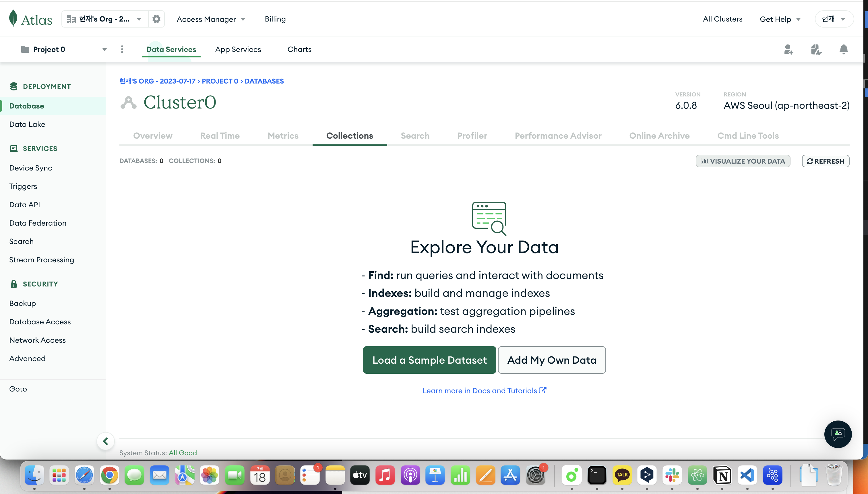The width and height of the screenshot is (868, 494).
Task: Click the invite user icon
Action: point(788,50)
